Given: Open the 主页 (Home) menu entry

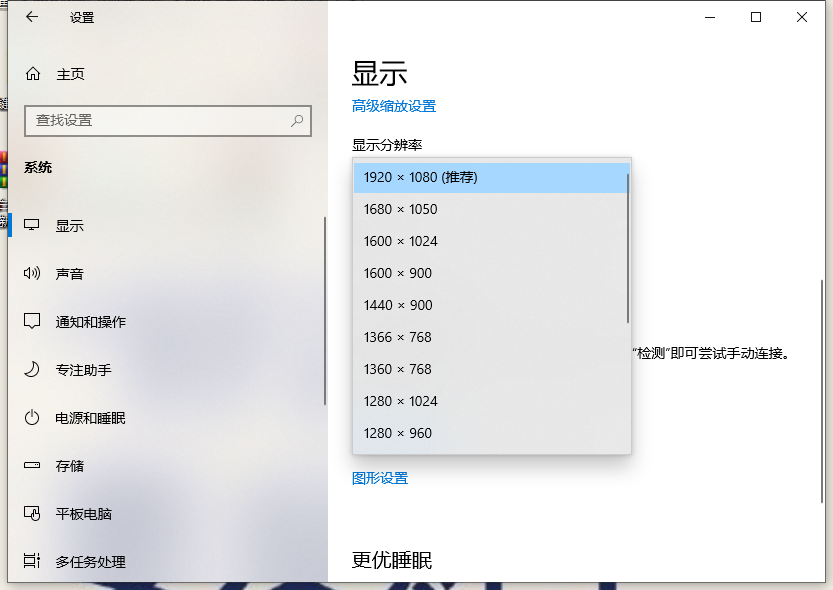Looking at the screenshot, I should click(x=70, y=73).
